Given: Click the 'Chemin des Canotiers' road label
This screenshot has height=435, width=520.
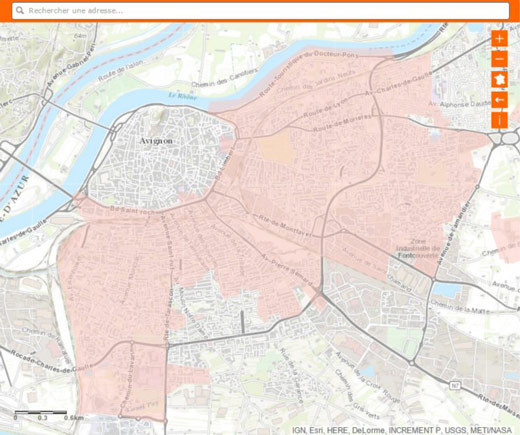Looking at the screenshot, I should [224, 78].
